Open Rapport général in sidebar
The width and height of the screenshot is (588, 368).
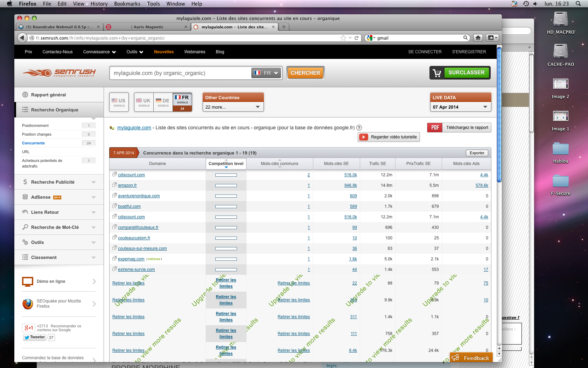(59, 95)
